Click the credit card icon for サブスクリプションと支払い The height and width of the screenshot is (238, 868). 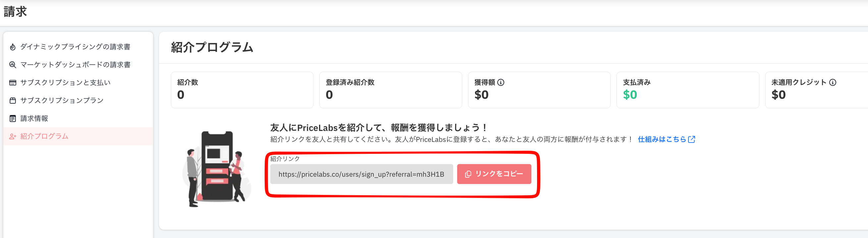point(13,83)
